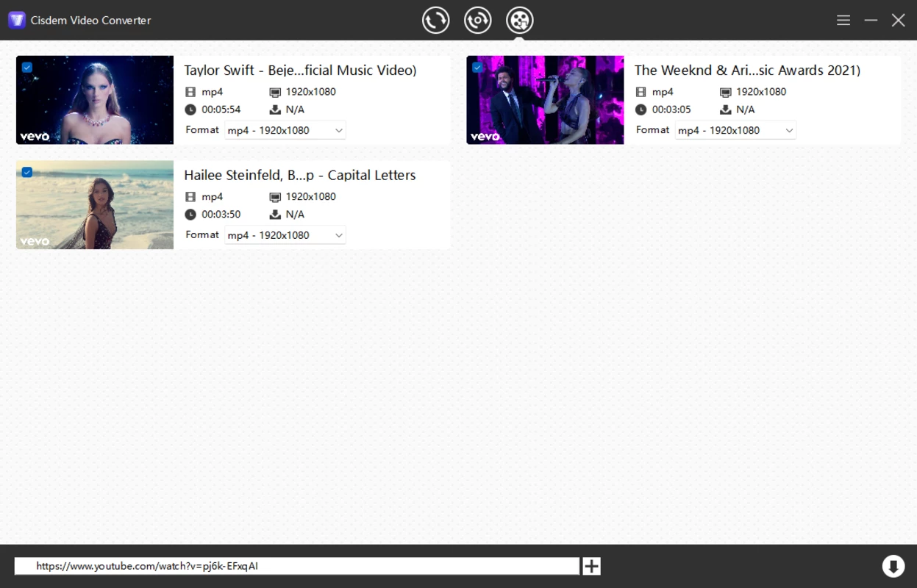Click the film format icon for The Weeknd
Image resolution: width=917 pixels, height=588 pixels.
tap(641, 92)
